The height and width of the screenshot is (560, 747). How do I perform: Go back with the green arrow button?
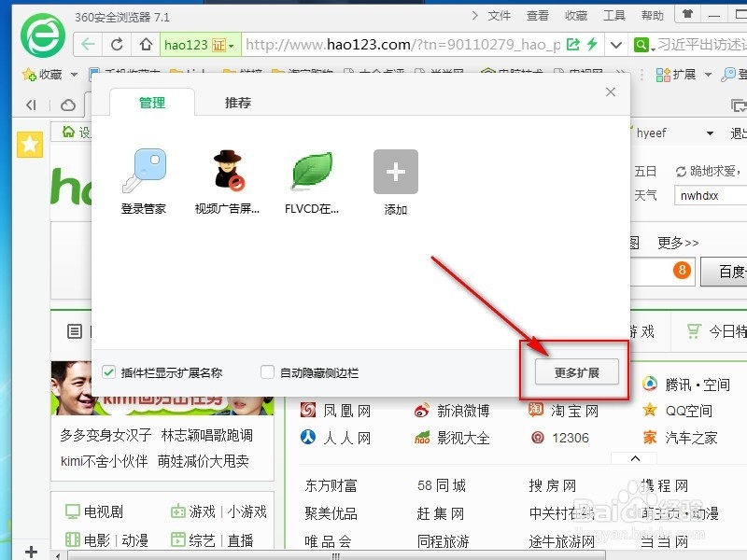88,44
